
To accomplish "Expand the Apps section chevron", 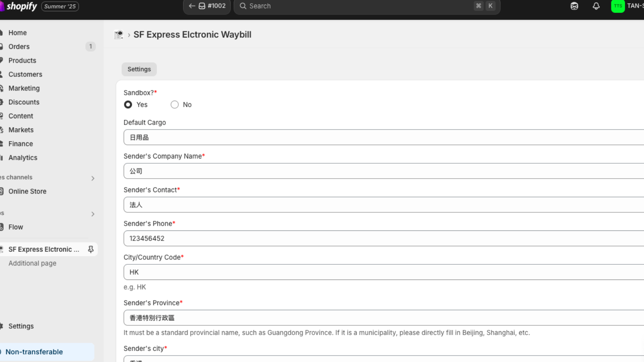I will click(93, 214).
